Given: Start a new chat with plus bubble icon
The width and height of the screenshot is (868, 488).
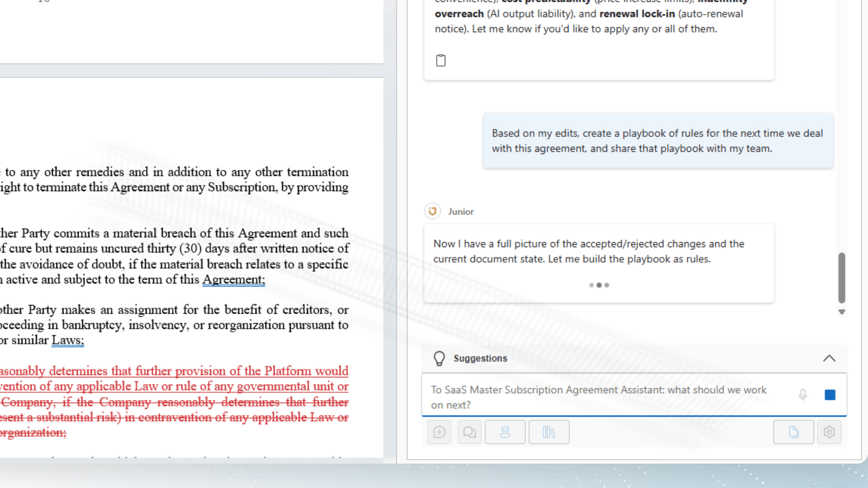Looking at the screenshot, I should point(439,432).
